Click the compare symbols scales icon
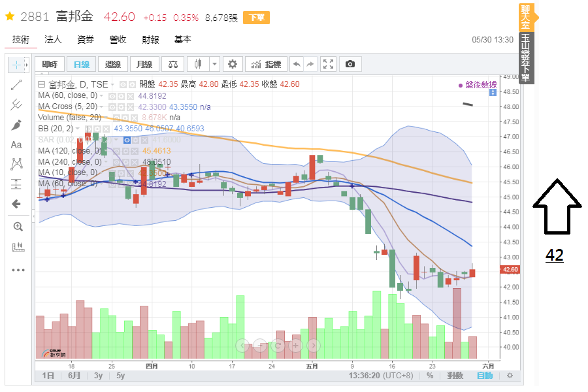This screenshot has height=392, width=588. coord(173,65)
